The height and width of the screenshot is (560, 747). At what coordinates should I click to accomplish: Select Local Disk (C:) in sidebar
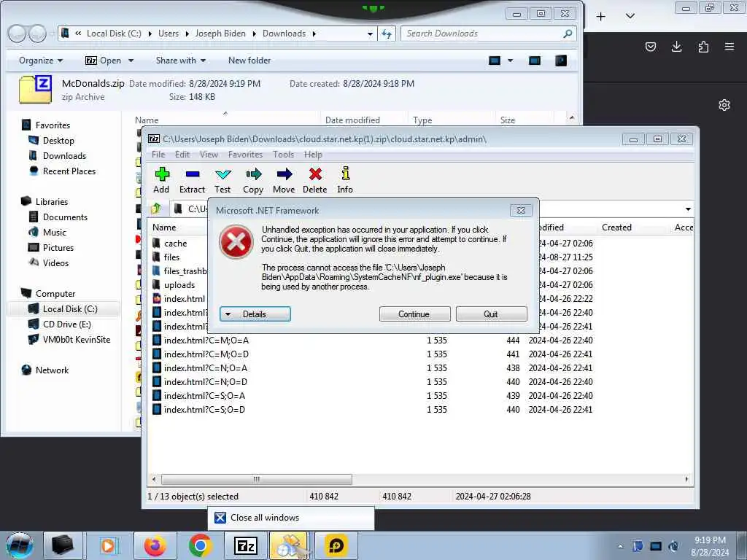(x=64, y=309)
